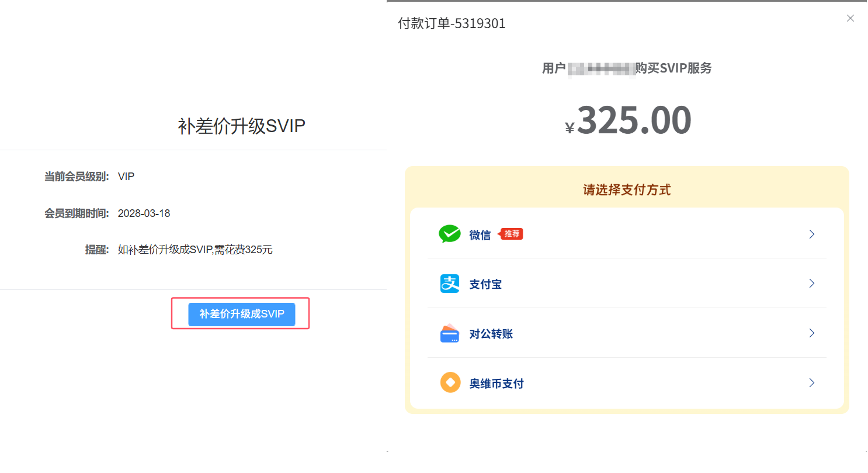Click the orange 奥维币 coin icon
Screen dimensions: 868x473
click(450, 384)
